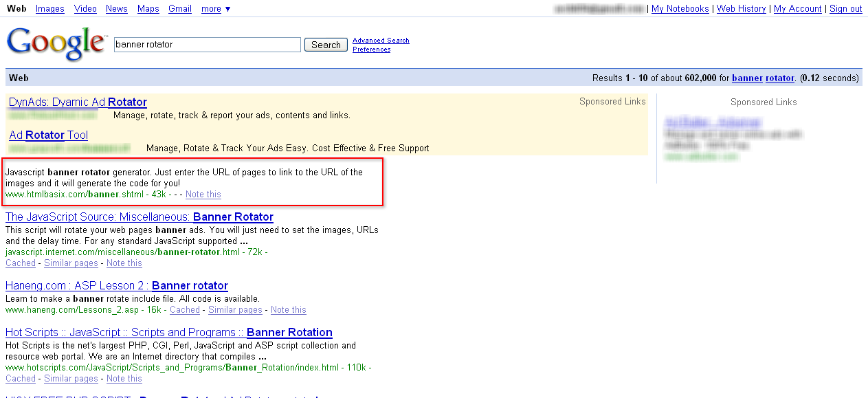Screen dimensions: 868x398
Task: View Cached version of the JavaScript Source result
Action: [20, 263]
